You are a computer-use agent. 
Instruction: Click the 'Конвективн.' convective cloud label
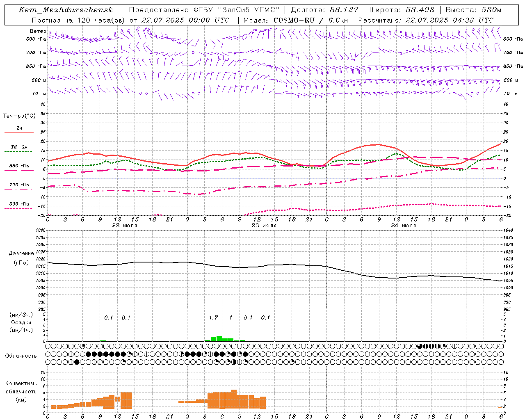pos(21,383)
